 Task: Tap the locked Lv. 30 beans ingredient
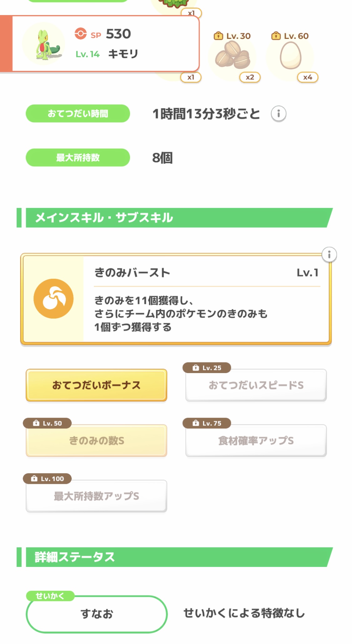click(232, 56)
